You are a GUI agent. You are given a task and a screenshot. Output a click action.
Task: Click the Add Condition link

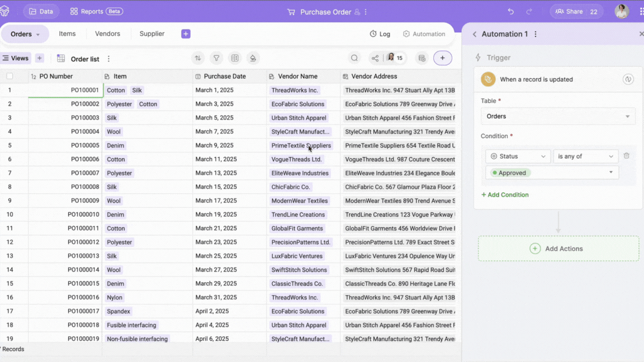505,195
